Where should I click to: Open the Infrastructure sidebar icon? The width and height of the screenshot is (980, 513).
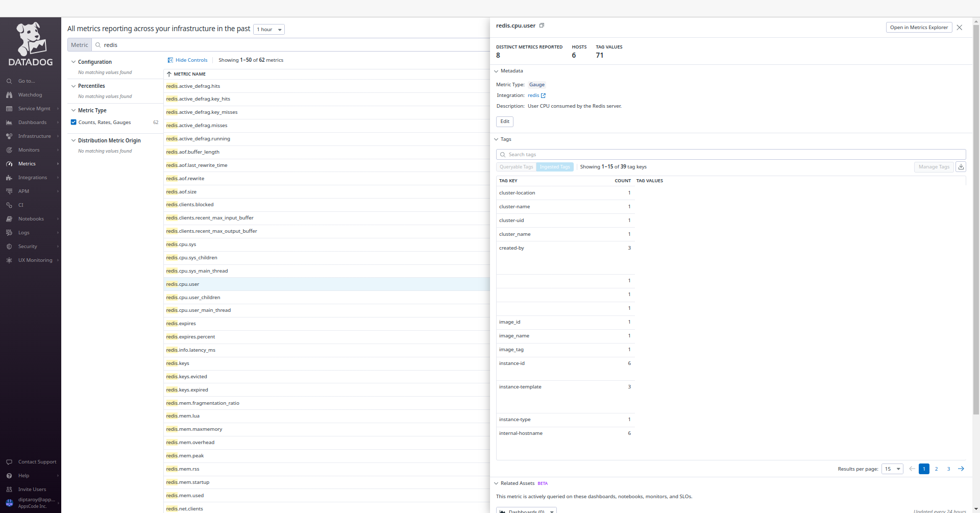[x=9, y=136]
